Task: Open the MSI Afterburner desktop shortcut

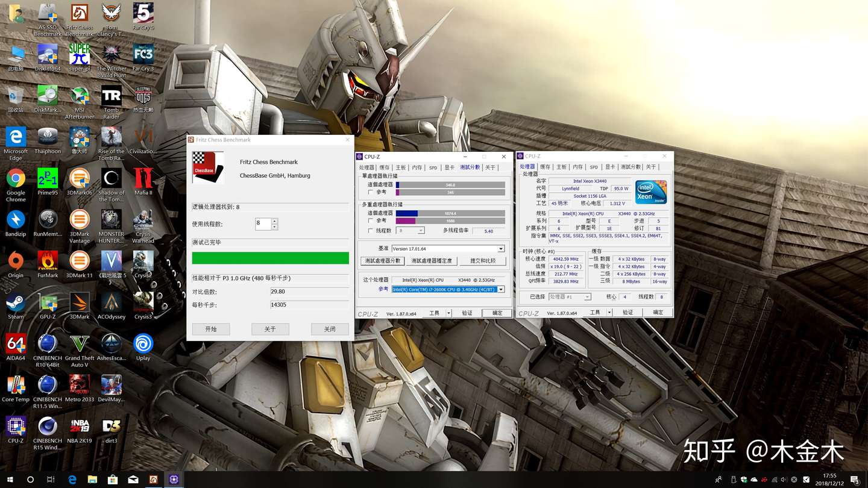Action: 80,102
